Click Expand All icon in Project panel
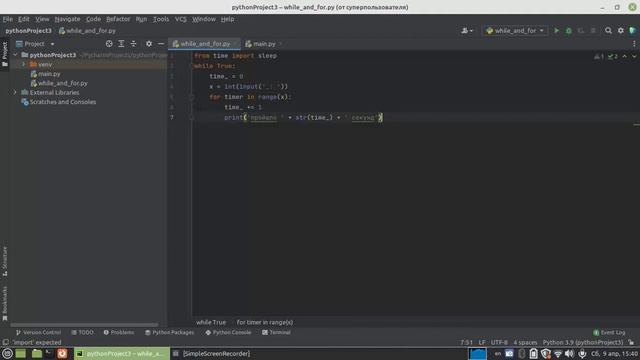This screenshot has height=360, width=640. click(121, 44)
